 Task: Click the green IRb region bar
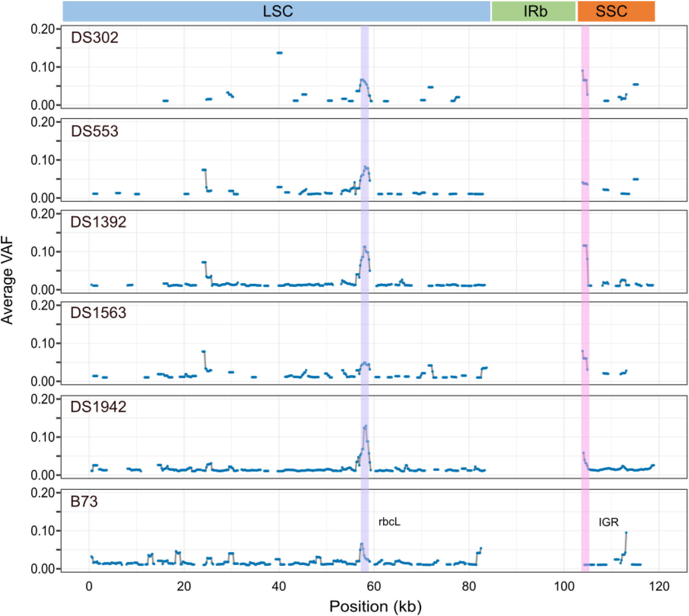pos(533,11)
